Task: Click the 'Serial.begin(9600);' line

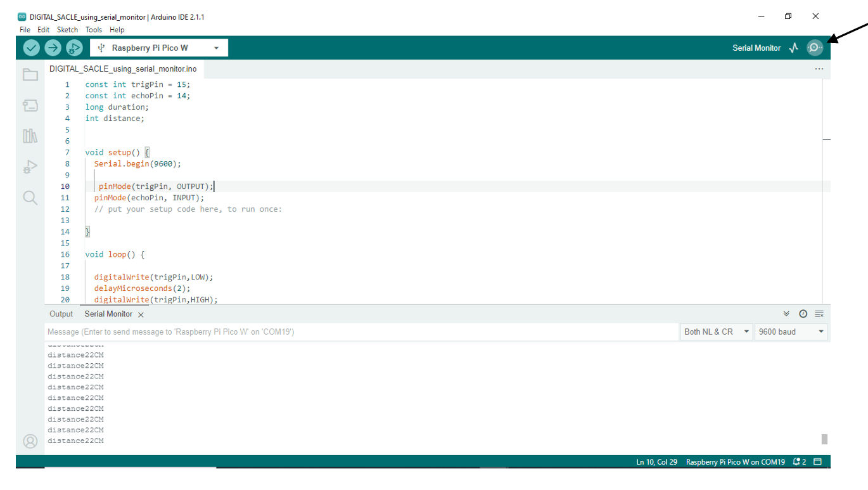Action: (137, 164)
